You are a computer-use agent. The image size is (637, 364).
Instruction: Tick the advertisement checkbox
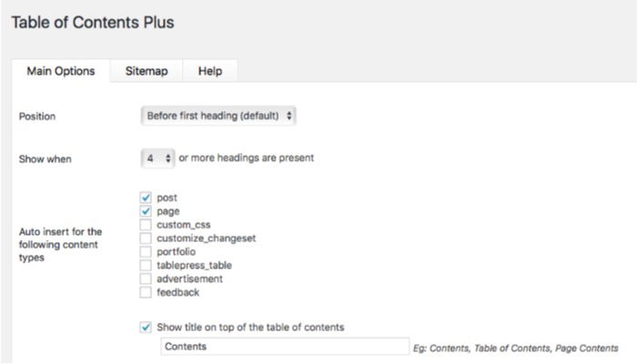tap(146, 278)
